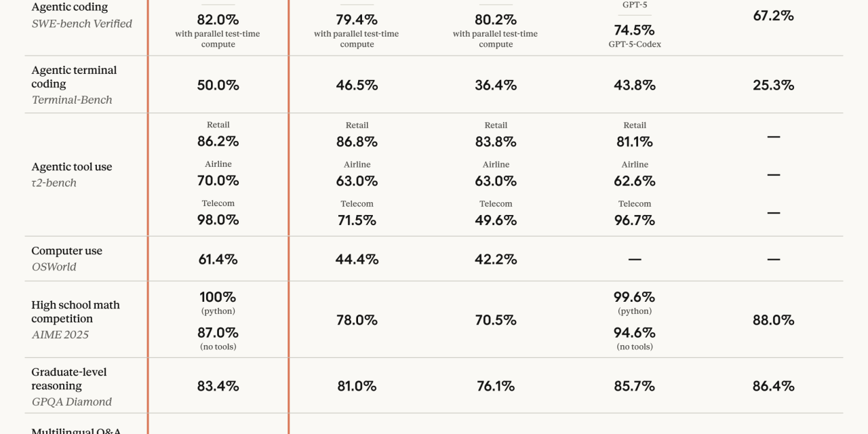Select the 61.4% OSWorld score

tap(218, 259)
